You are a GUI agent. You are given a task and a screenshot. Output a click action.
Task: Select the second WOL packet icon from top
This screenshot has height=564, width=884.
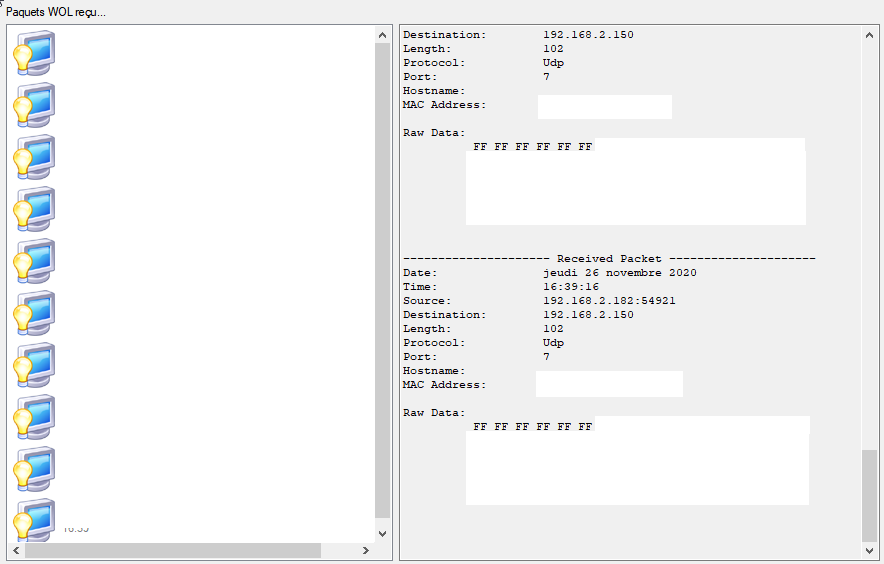click(34, 105)
